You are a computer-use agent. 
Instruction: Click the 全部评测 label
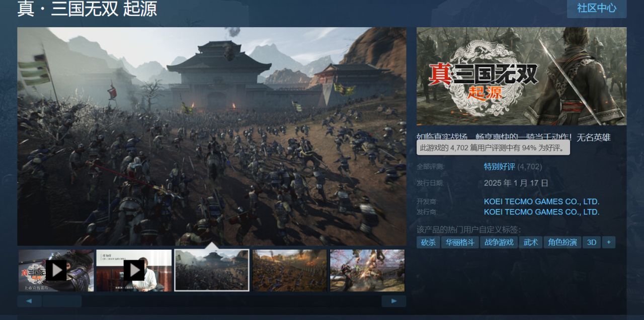coord(431,166)
